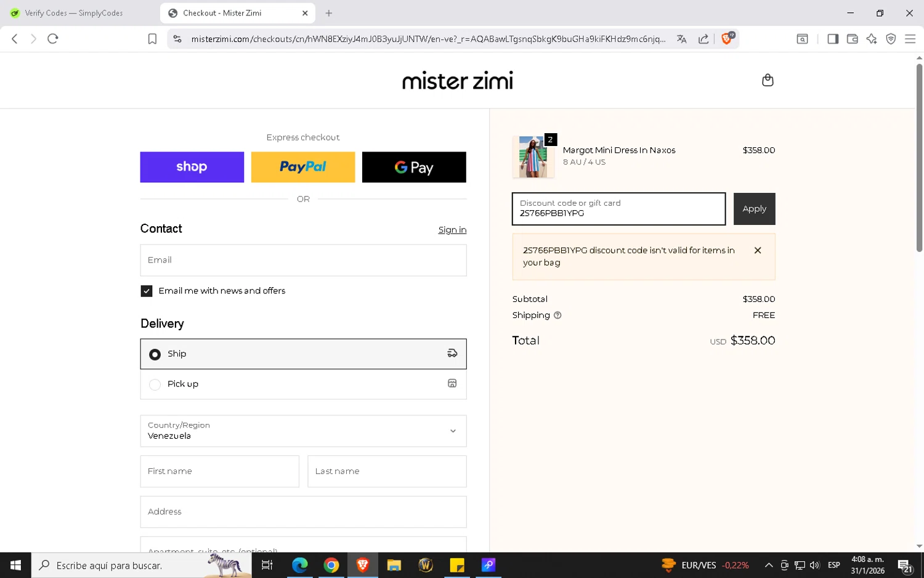Click the Last name field

[x=387, y=471]
